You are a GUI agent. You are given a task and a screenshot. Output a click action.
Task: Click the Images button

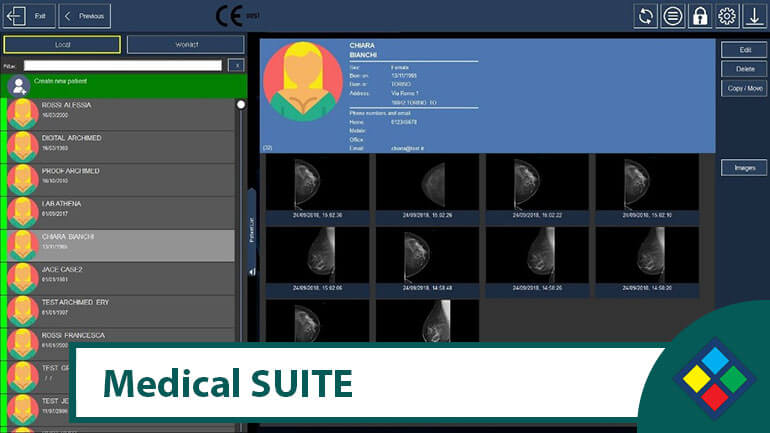coord(744,168)
